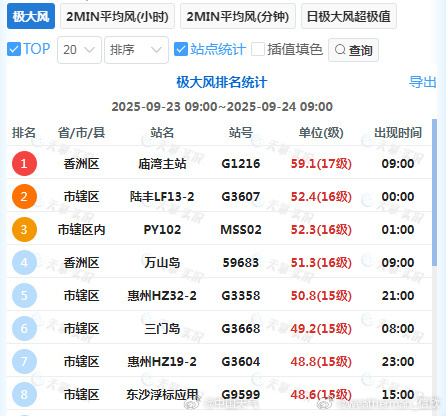Click the yellow rank 3 badge
The image size is (446, 416).
pyautogui.click(x=24, y=229)
